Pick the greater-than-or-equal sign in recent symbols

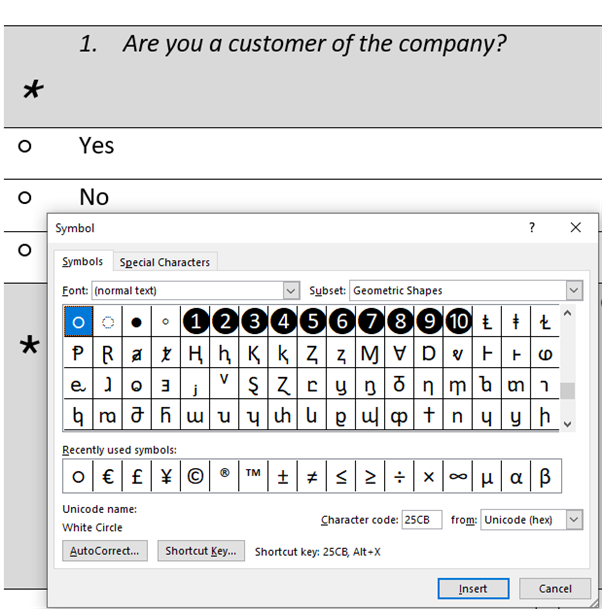tap(371, 476)
